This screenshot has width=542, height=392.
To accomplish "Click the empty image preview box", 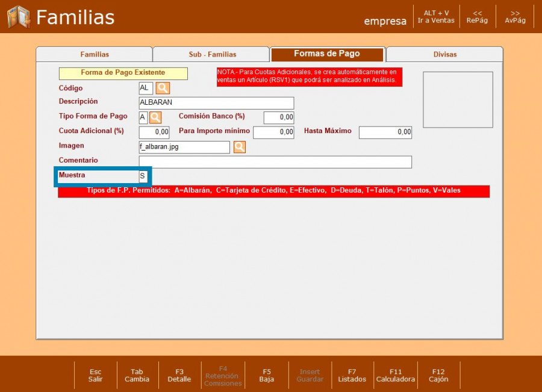I will tap(458, 100).
